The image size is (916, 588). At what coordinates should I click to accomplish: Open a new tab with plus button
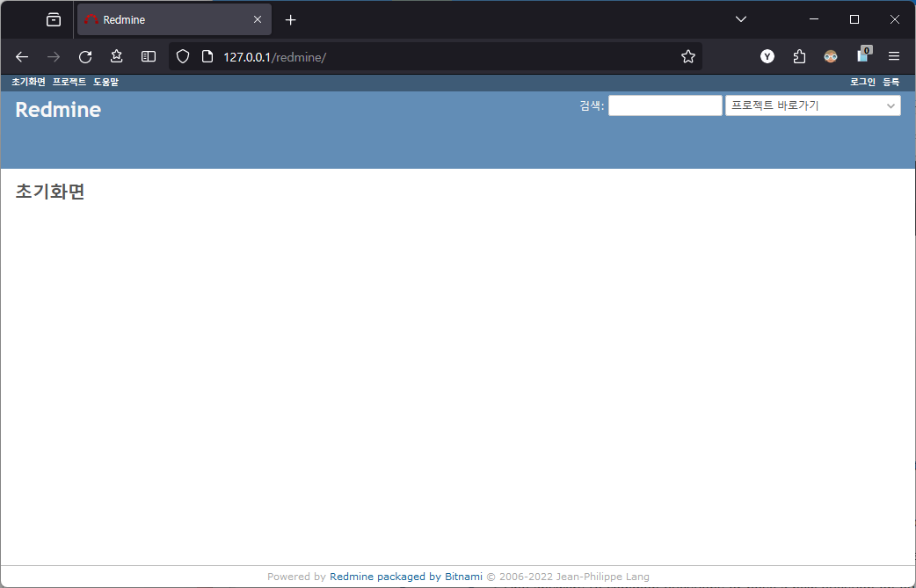[290, 20]
